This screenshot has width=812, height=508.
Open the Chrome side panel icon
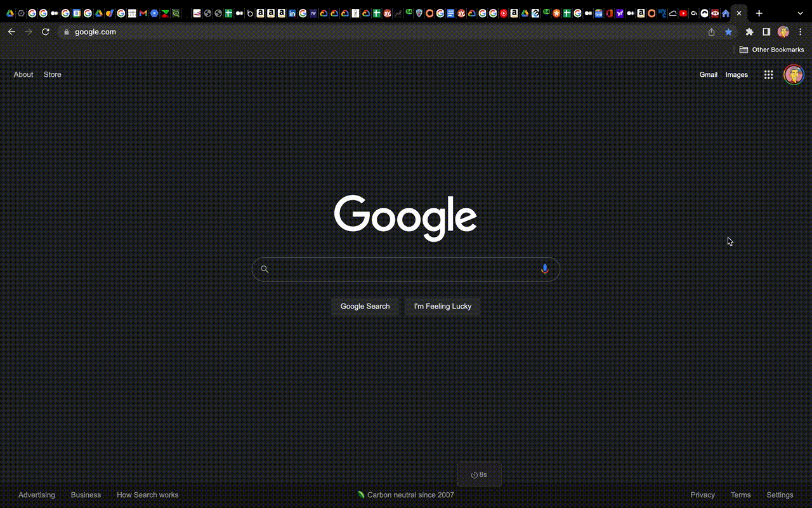(766, 32)
